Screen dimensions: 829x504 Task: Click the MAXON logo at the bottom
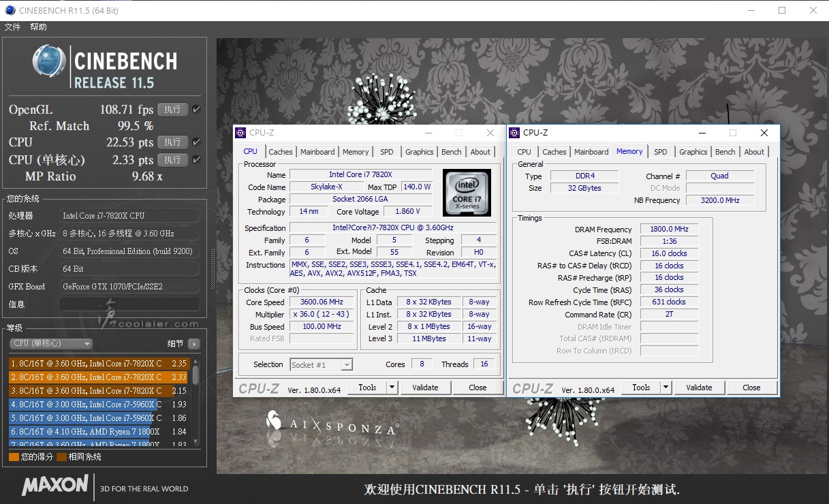coord(55,486)
